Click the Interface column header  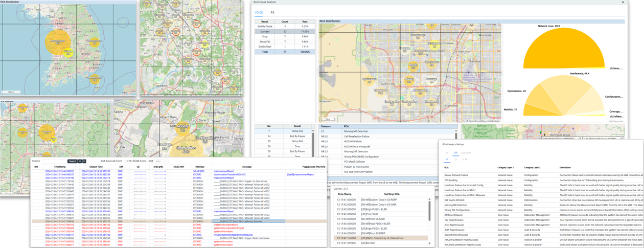coord(200,167)
